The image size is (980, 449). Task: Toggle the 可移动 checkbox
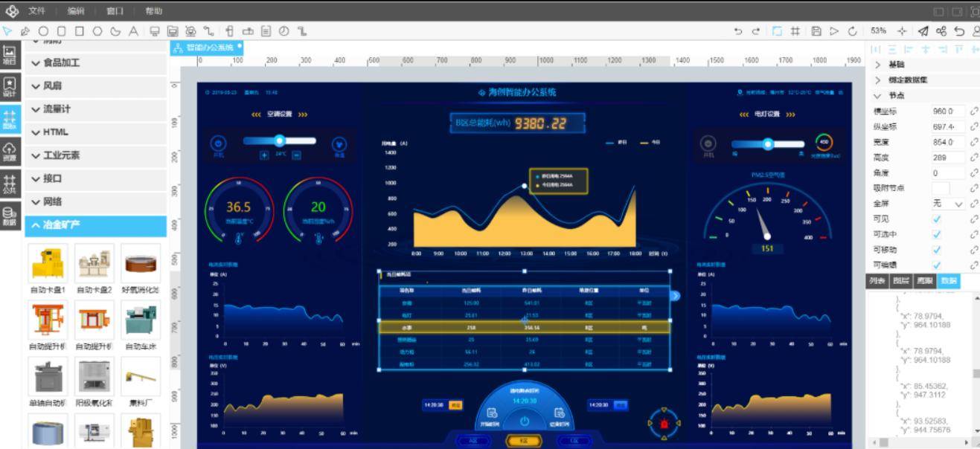pos(937,250)
